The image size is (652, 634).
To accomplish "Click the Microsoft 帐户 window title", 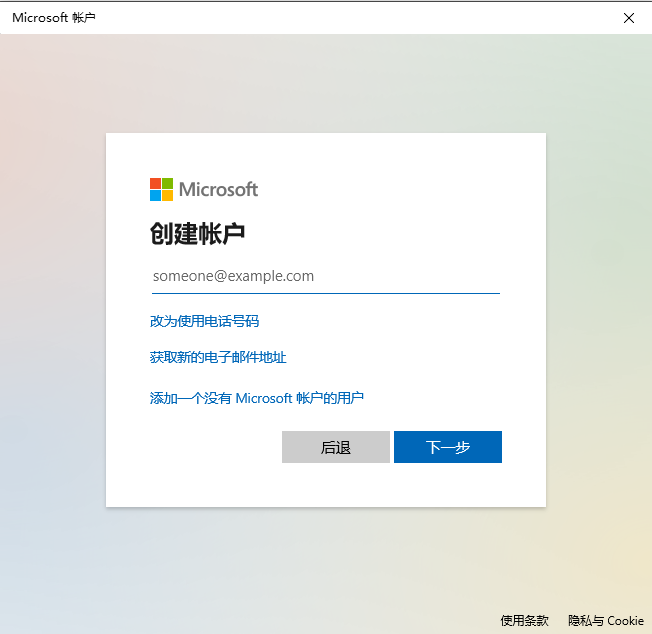I will click(54, 18).
